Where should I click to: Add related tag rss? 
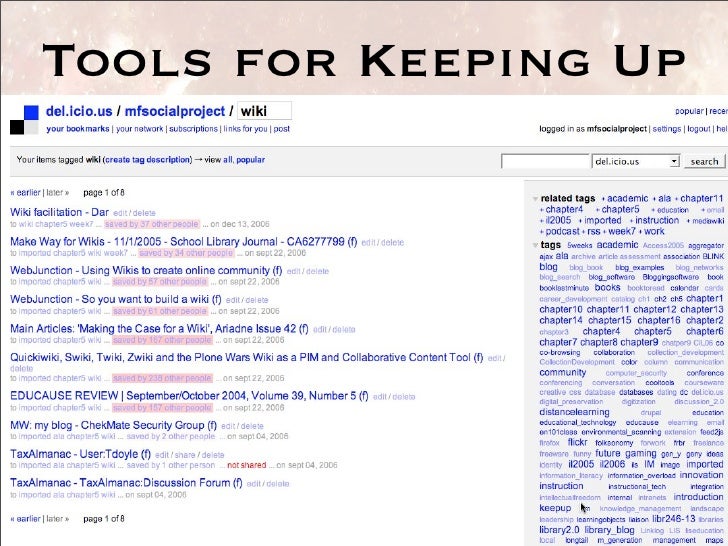click(x=594, y=231)
